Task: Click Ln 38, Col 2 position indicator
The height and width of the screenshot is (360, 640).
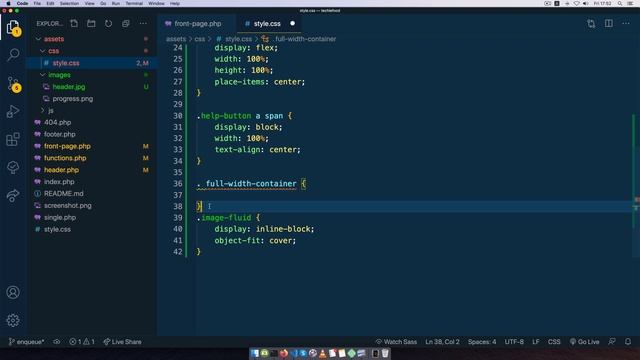Action: point(442,342)
